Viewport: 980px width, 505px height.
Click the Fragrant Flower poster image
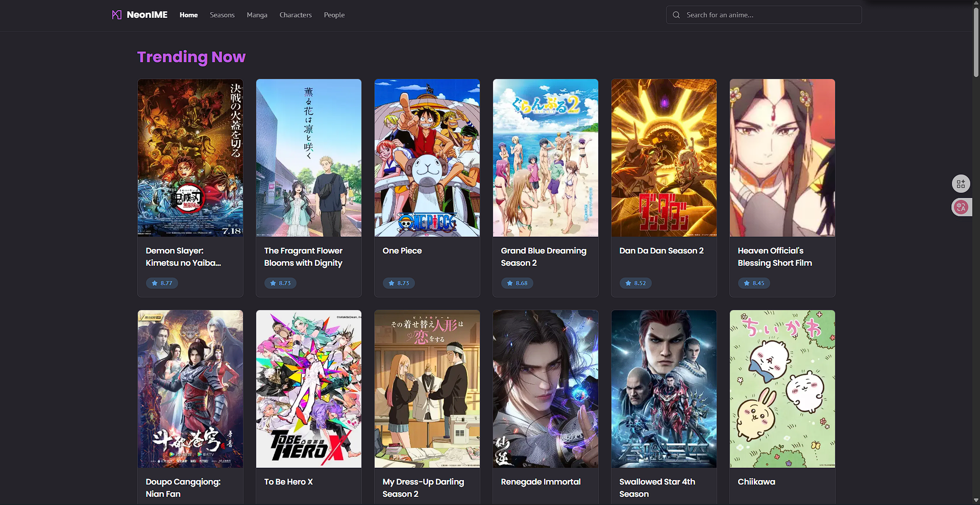[x=309, y=158]
